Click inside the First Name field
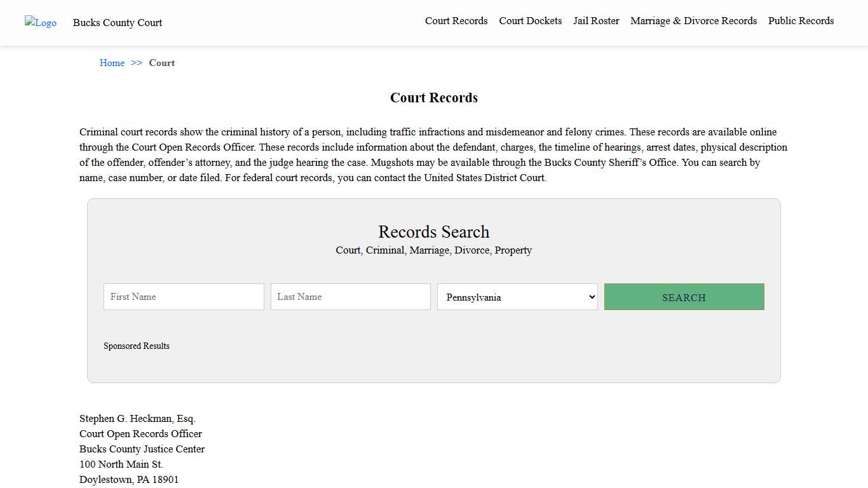 coord(183,297)
